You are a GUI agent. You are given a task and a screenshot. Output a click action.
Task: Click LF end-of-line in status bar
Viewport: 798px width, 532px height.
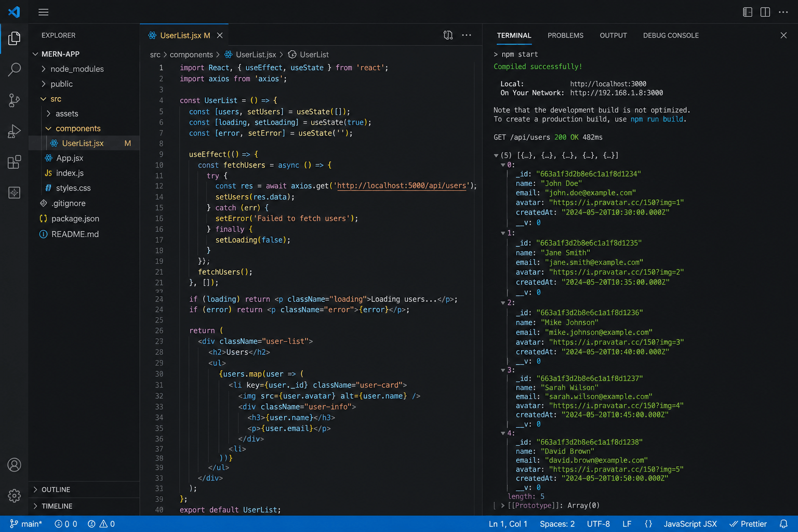(627, 524)
